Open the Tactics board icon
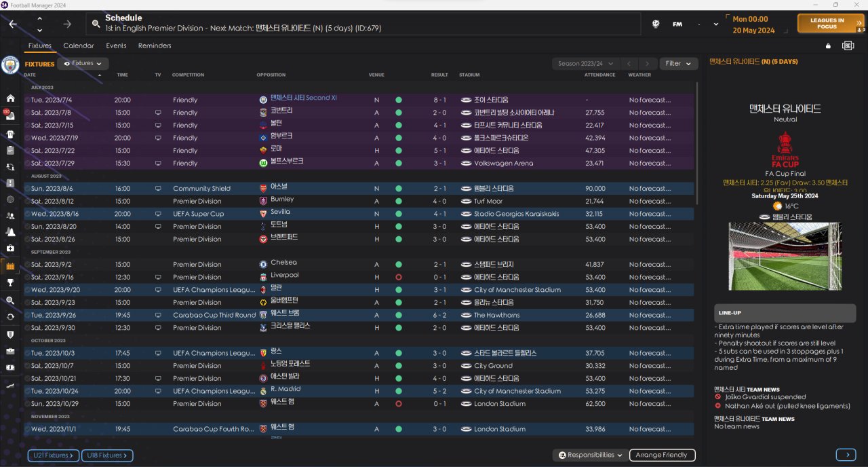Image resolution: width=868 pixels, height=467 pixels. click(10, 183)
